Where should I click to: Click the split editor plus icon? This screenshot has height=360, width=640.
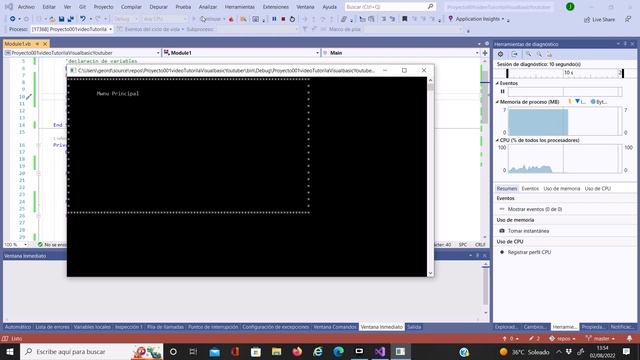[485, 53]
